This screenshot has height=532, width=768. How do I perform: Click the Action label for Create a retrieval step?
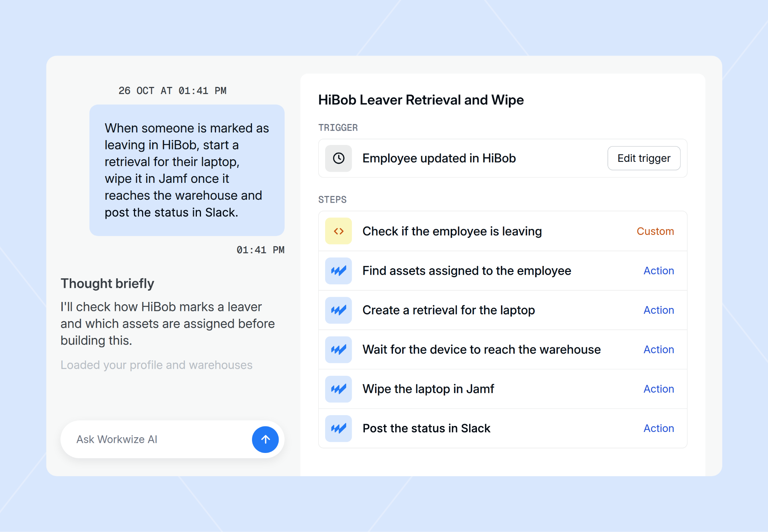(x=659, y=310)
